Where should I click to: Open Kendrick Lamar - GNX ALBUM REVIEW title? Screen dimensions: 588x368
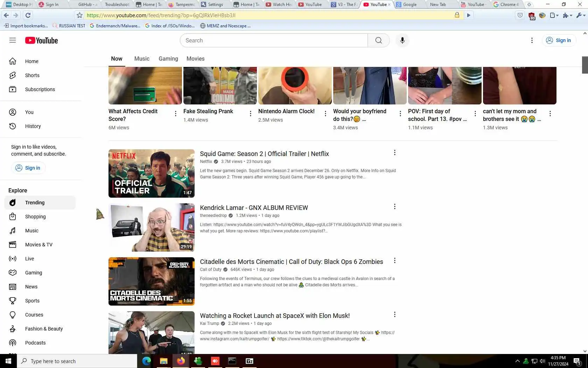click(x=254, y=208)
